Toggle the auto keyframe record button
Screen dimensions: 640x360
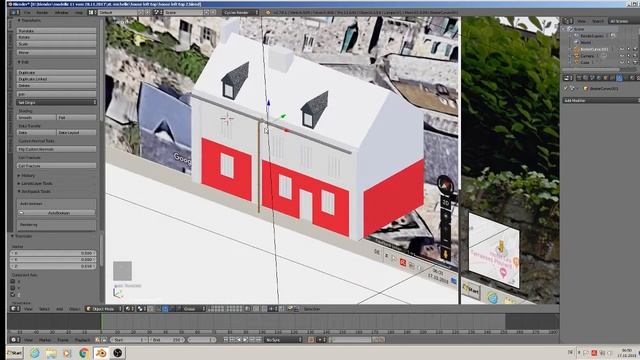311,340
